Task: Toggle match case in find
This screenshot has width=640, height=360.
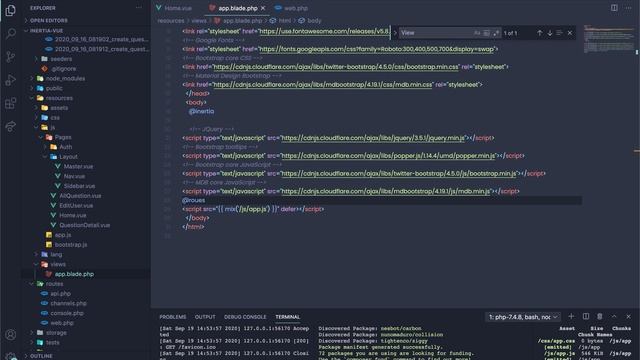Action: pyautogui.click(x=477, y=33)
